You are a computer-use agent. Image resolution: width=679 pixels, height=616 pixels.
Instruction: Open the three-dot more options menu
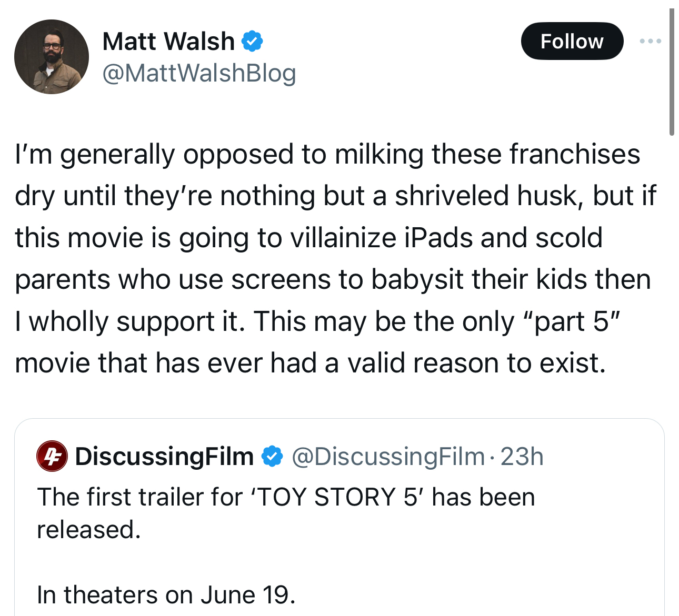(x=650, y=41)
